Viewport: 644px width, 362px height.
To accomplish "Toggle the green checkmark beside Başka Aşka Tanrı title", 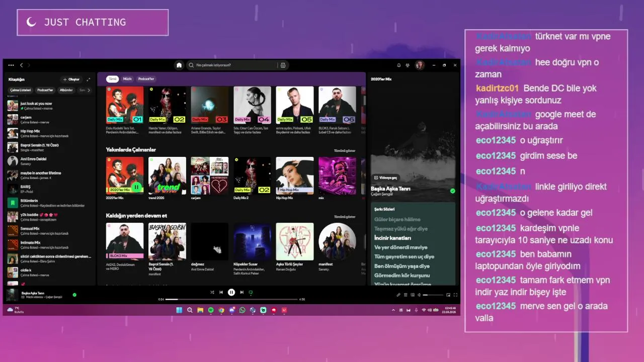I will click(x=452, y=191).
